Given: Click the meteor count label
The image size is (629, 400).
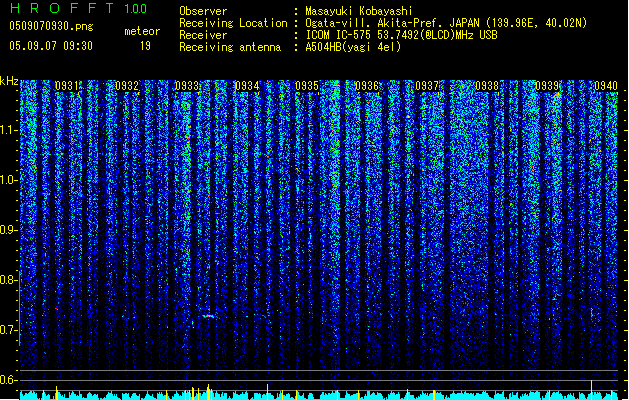Looking at the screenshot, I should tap(142, 31).
